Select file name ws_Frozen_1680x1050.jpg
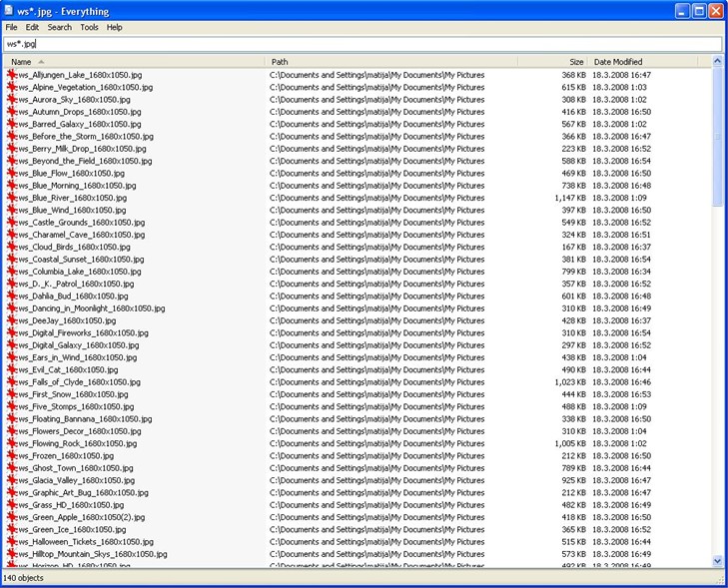Screen dimensions: 728x588 tap(66, 456)
